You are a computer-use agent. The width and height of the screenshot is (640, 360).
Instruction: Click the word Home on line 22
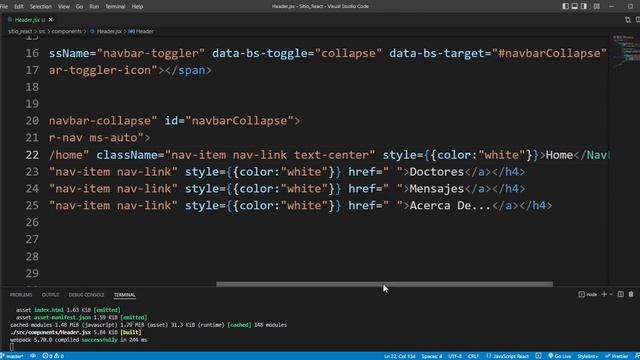[559, 155]
